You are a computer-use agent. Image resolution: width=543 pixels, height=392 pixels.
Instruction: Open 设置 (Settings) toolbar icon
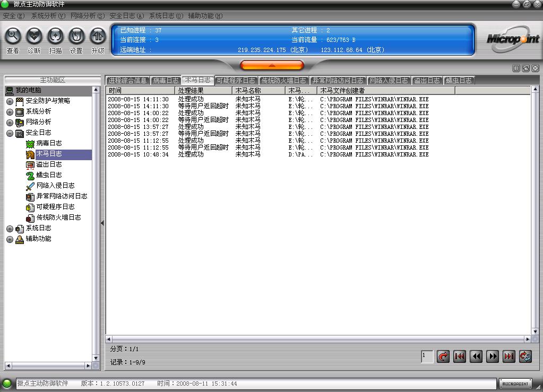[x=76, y=36]
